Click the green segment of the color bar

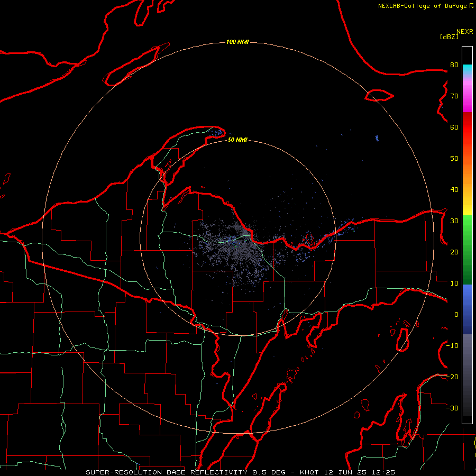pos(467,250)
